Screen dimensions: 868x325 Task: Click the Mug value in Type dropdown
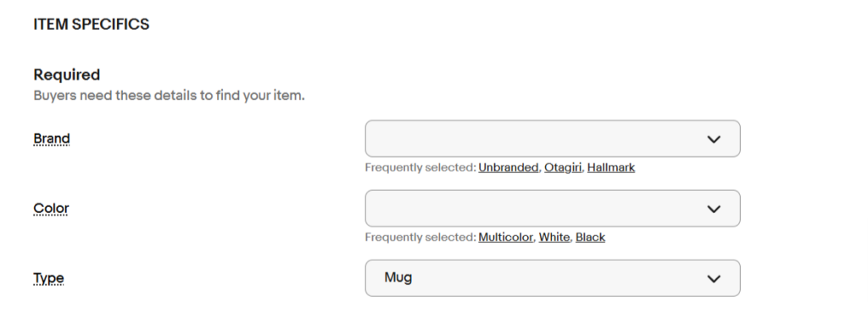point(398,277)
